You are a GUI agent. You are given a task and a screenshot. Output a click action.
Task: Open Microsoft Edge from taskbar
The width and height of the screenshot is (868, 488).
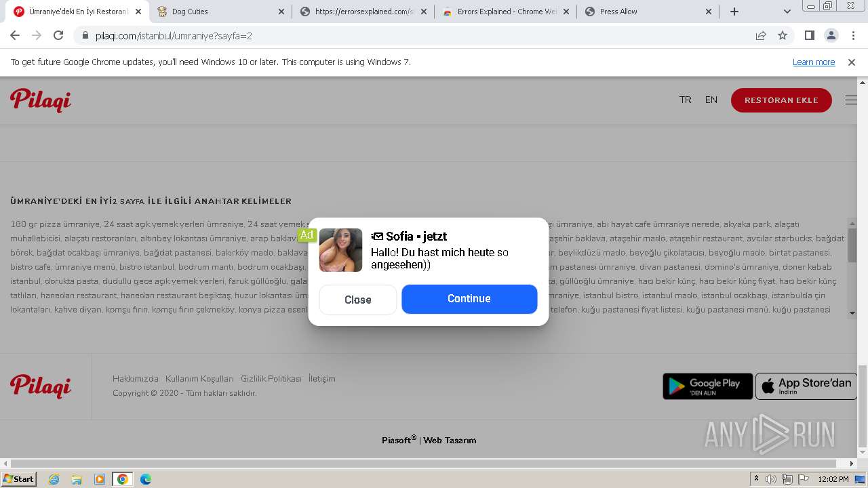click(x=146, y=479)
